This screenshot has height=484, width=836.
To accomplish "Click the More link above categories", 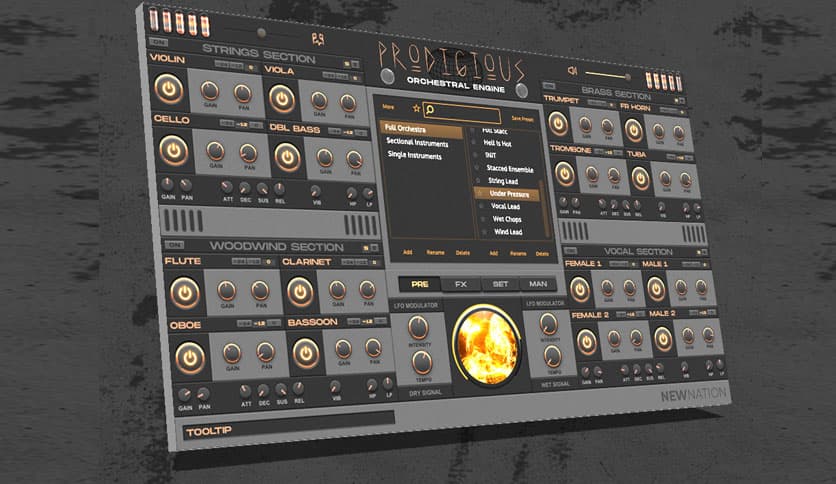I will [x=388, y=107].
